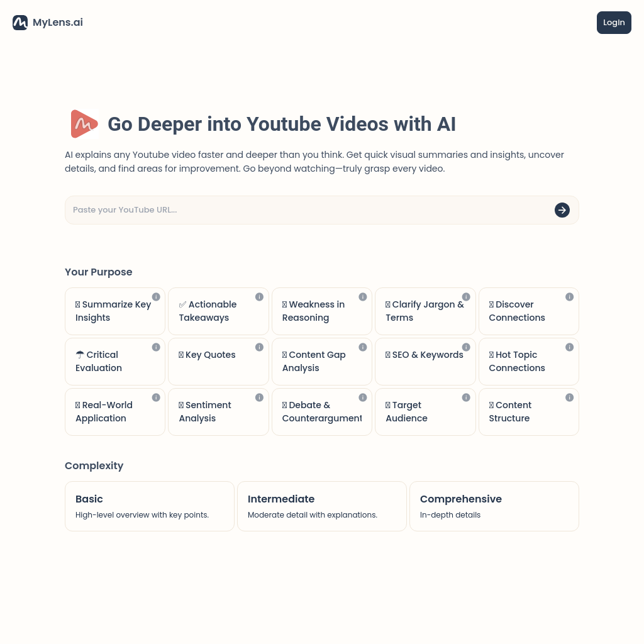
Task: Open the info icon on Critical Evaluation
Action: click(x=156, y=347)
